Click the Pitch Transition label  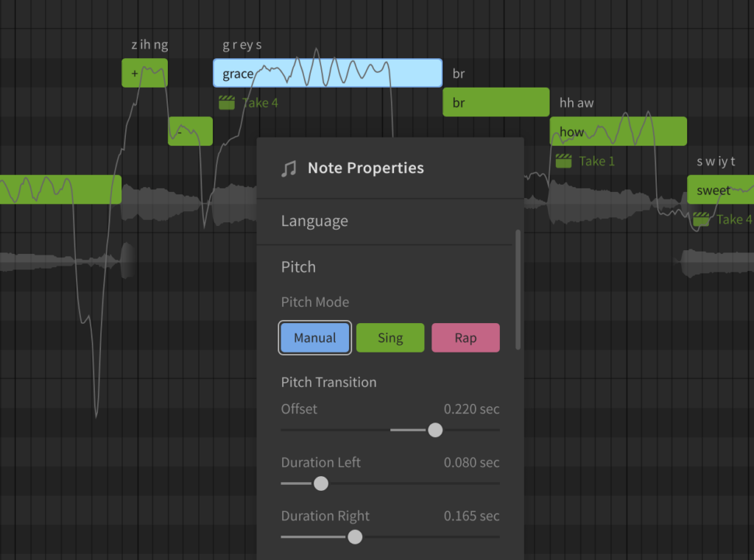tap(328, 382)
